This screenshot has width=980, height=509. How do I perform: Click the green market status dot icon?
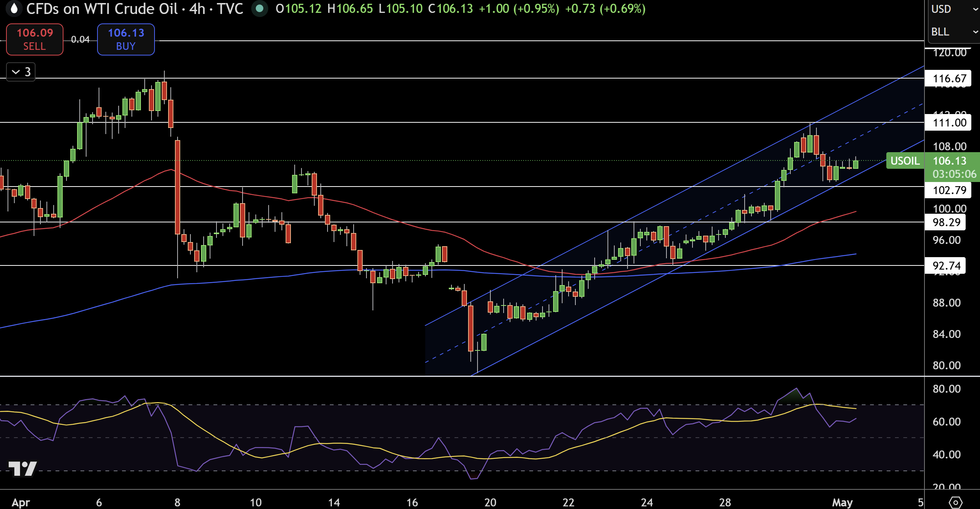(x=260, y=8)
